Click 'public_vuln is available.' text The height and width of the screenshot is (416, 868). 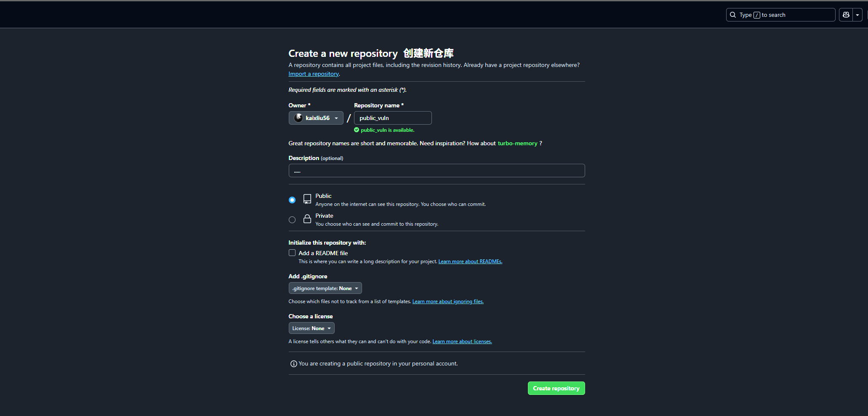click(x=387, y=130)
